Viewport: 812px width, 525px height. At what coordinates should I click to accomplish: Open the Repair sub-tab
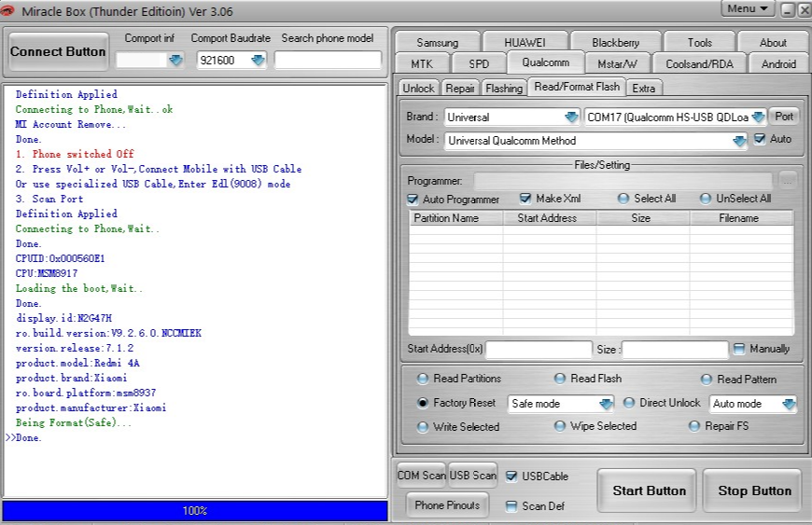point(460,89)
